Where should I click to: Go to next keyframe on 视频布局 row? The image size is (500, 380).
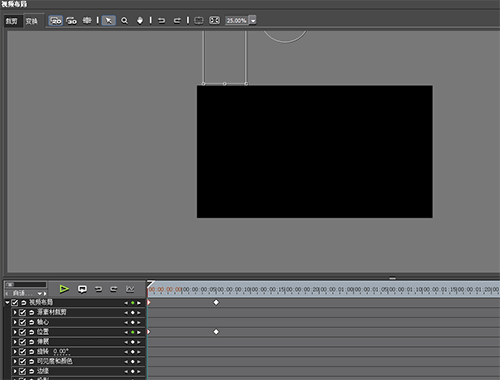click(139, 303)
